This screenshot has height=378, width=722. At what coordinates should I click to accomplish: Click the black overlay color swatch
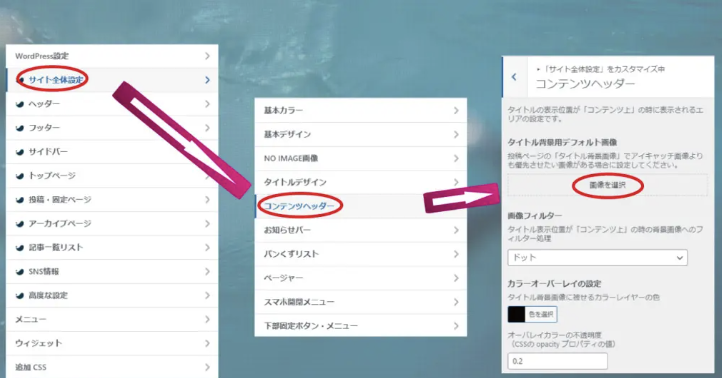coord(516,314)
